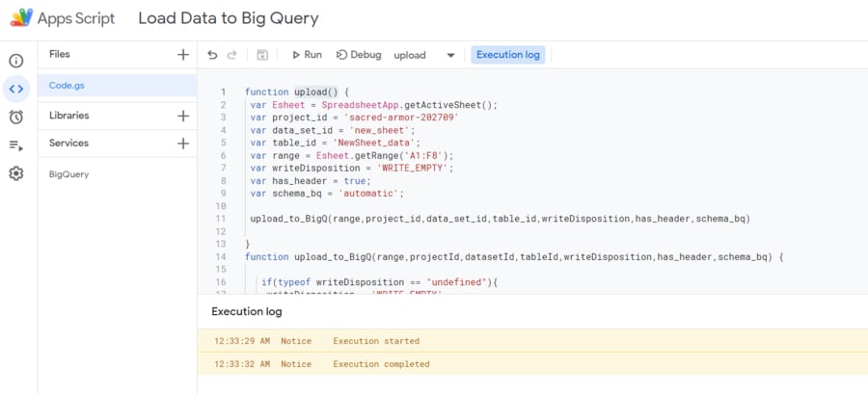
Task: Click the typeof writeDisposition if statement line
Action: [380, 282]
